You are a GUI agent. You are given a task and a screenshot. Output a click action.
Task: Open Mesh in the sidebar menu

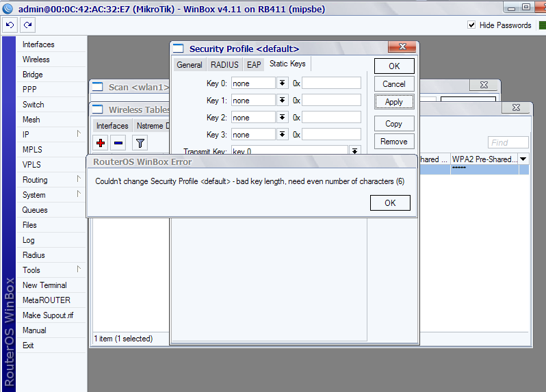(51, 120)
